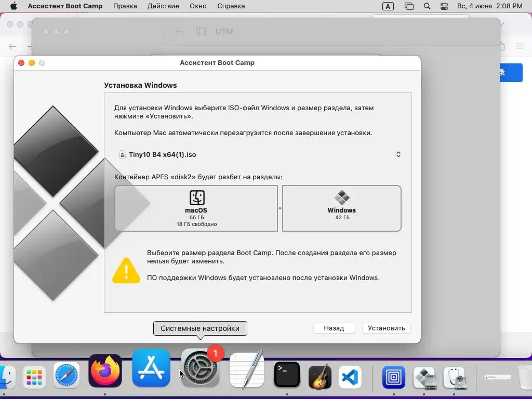Click the Установить button

click(x=387, y=328)
